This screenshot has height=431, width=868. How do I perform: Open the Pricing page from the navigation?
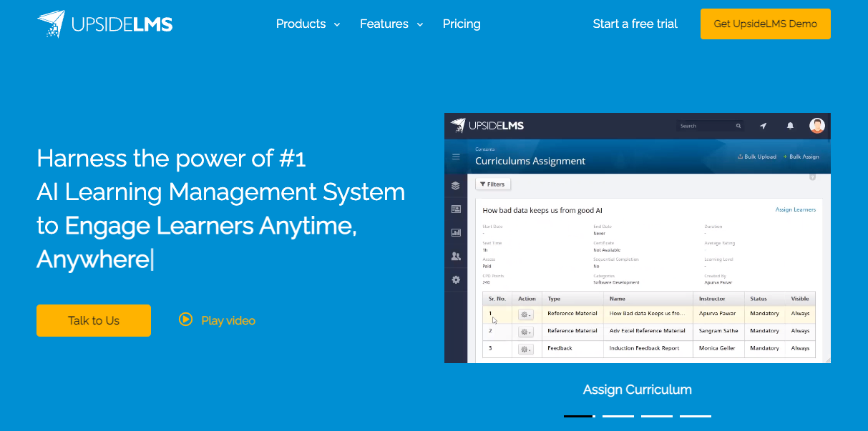[462, 24]
